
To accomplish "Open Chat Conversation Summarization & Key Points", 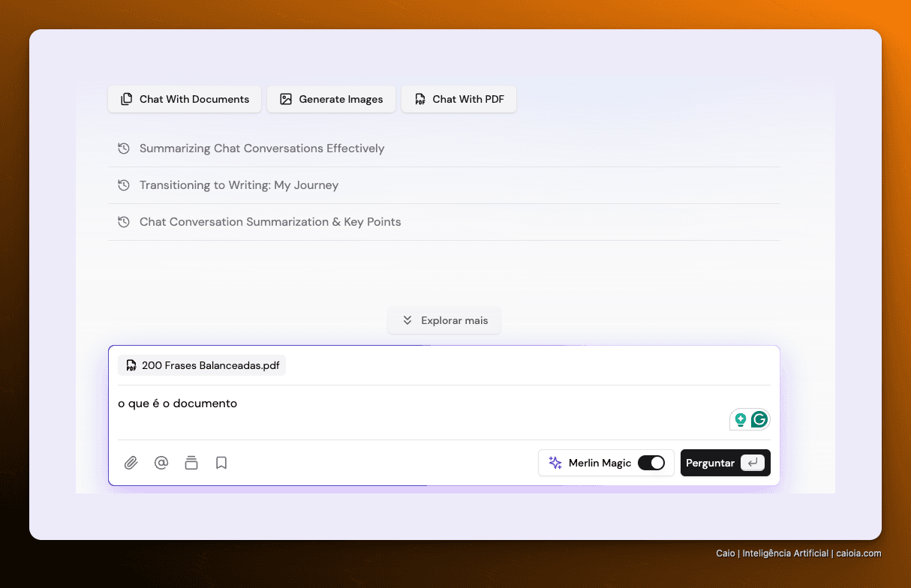I will tap(444, 222).
